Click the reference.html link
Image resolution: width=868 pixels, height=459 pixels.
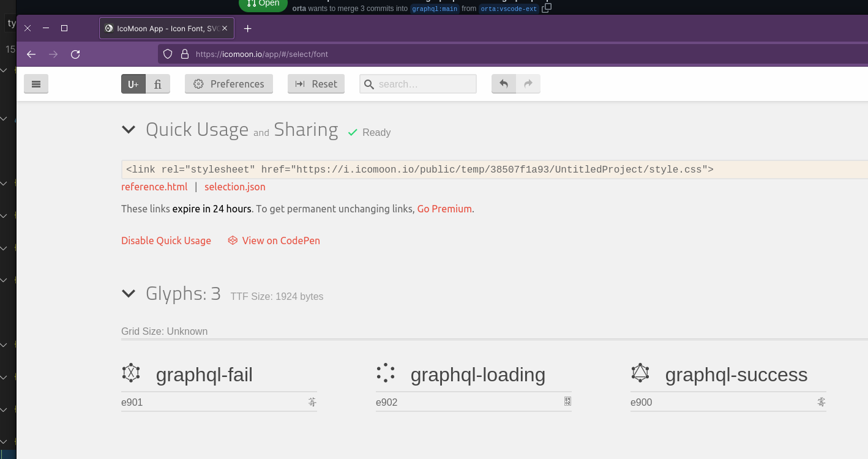click(x=154, y=187)
